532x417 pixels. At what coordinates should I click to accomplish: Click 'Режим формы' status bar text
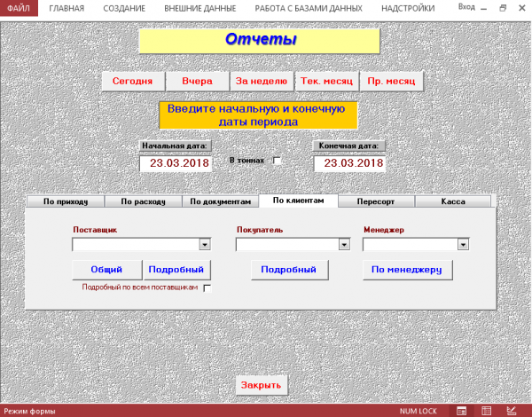29,411
